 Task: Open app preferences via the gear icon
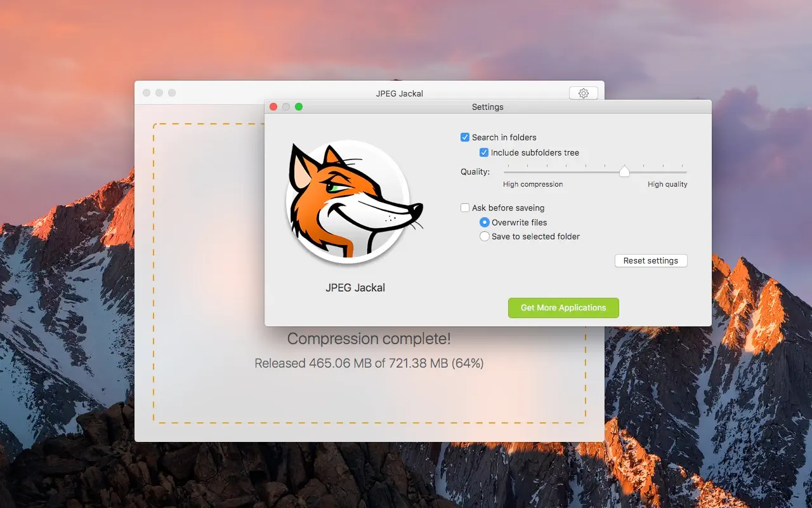[x=583, y=93]
